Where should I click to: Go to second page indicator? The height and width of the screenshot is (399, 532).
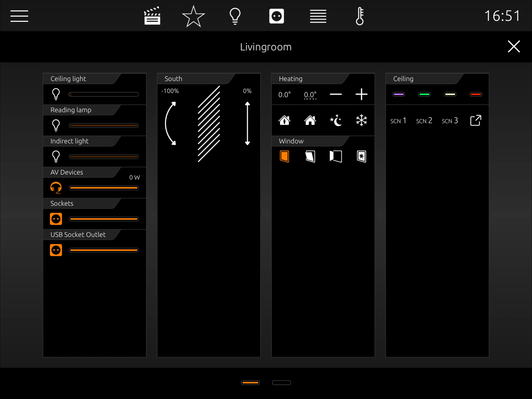click(281, 383)
